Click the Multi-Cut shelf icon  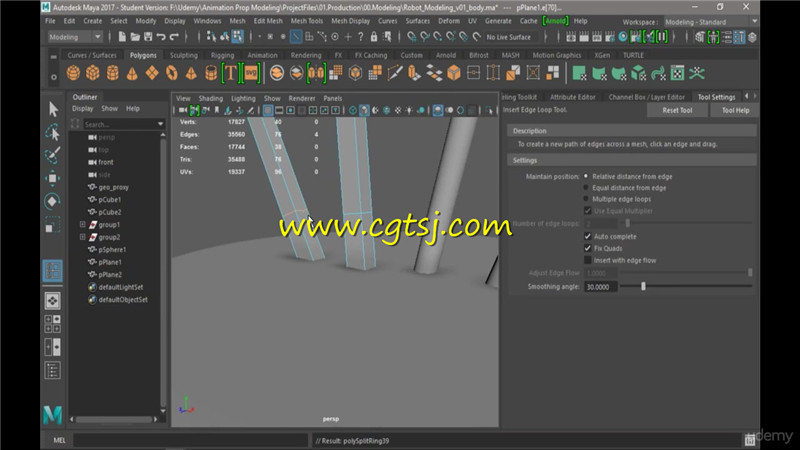pyautogui.click(x=394, y=73)
